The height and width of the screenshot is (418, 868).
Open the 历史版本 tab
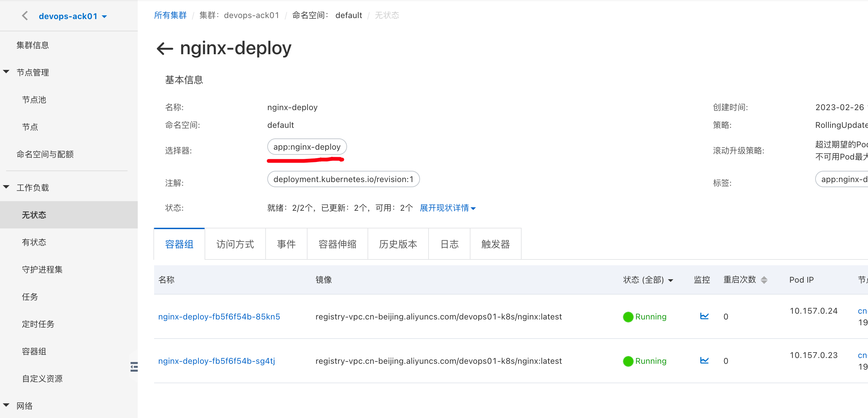coord(398,244)
